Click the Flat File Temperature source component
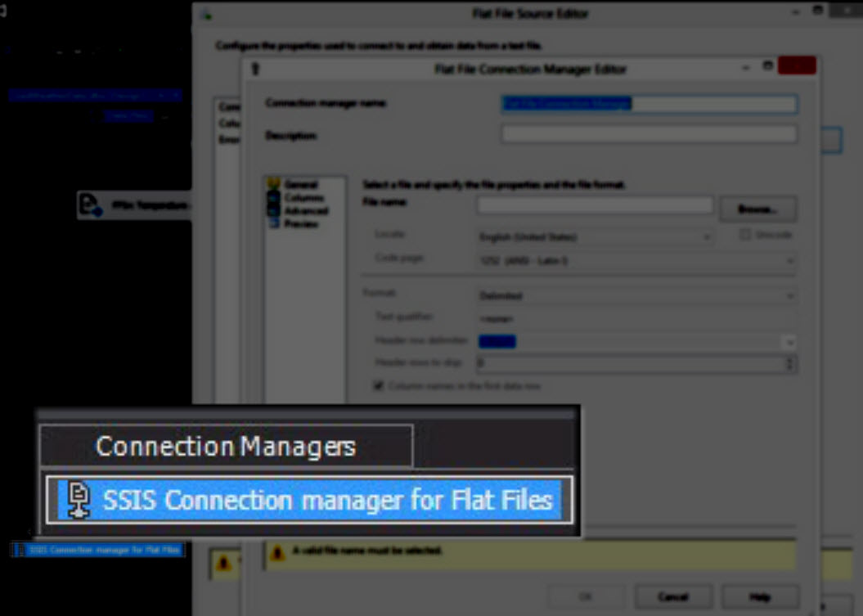Screen dimensions: 863x616 coord(134,205)
